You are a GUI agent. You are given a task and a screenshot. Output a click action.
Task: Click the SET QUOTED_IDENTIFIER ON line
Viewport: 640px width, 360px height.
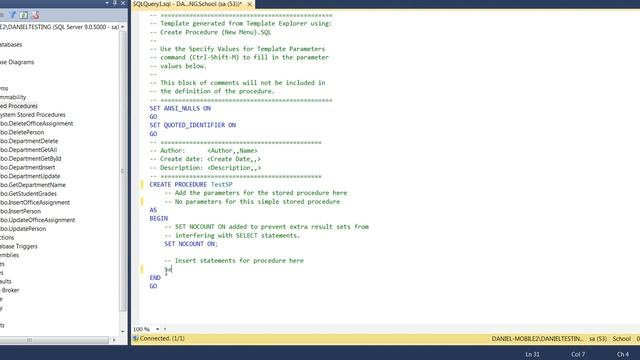click(x=193, y=125)
